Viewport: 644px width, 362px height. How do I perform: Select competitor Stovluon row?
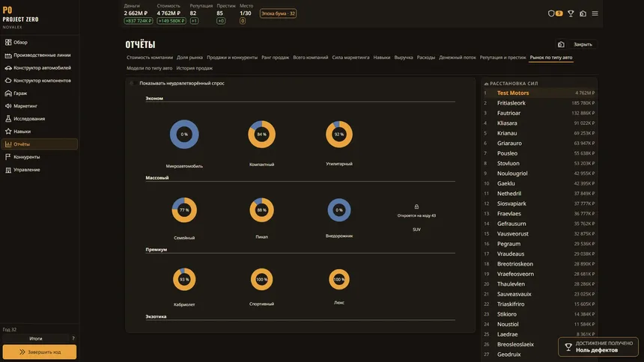coord(539,163)
